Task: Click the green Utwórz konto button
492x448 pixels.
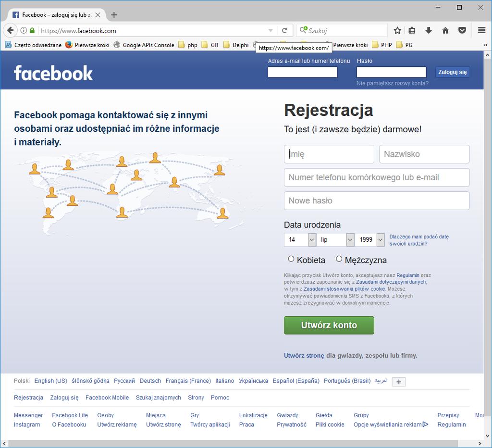Action: pos(329,325)
